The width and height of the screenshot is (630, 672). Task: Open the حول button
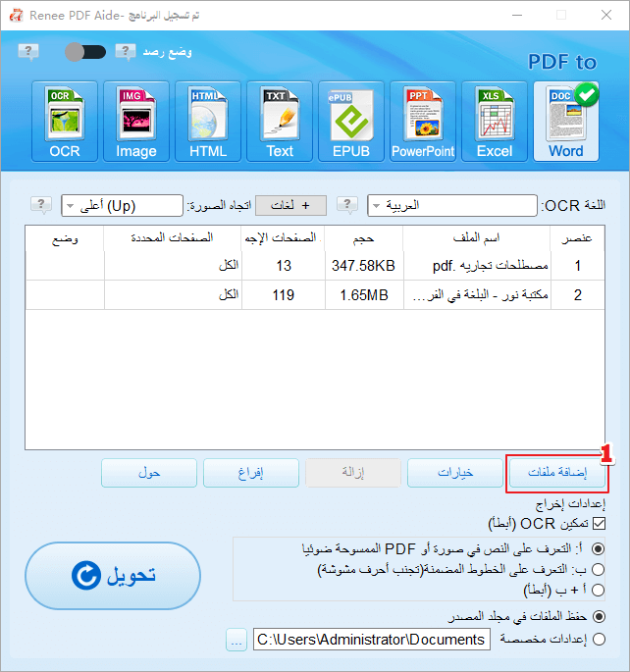[x=149, y=473]
